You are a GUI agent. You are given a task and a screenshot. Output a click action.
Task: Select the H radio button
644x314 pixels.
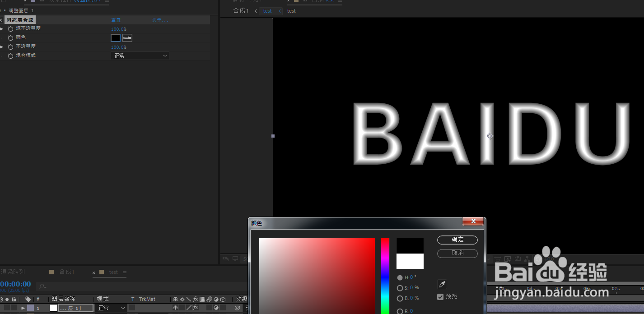point(400,277)
